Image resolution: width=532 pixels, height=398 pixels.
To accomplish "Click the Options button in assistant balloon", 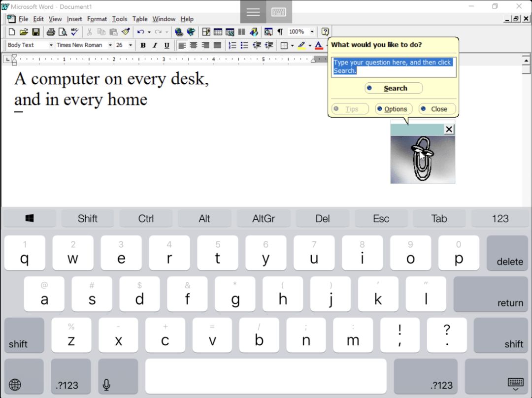I will click(394, 109).
